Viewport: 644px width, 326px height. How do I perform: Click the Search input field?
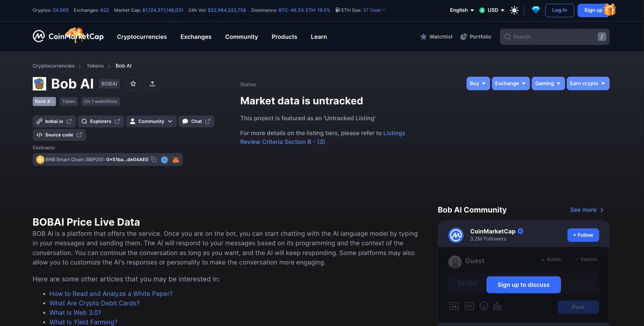555,37
